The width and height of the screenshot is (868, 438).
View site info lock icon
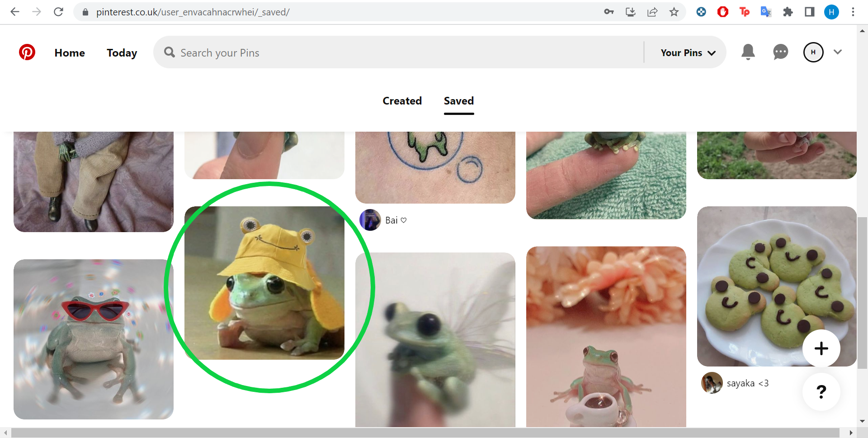click(85, 12)
